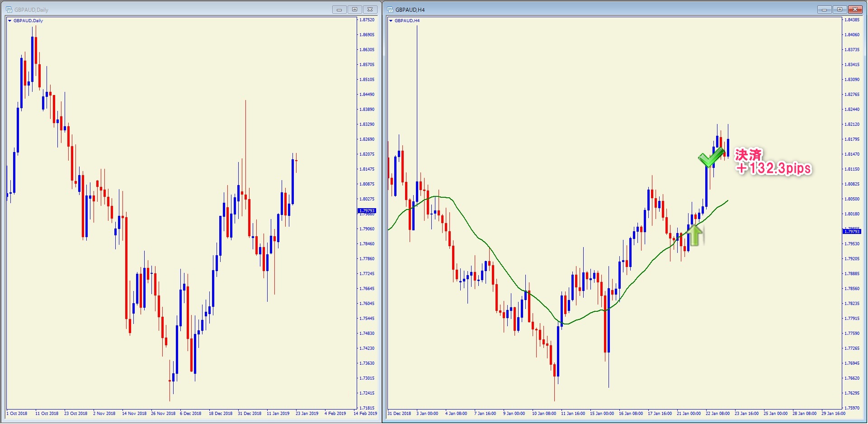Image resolution: width=868 pixels, height=424 pixels.
Task: Click the '25 Jan 00:00' time label
Action: [776, 414]
